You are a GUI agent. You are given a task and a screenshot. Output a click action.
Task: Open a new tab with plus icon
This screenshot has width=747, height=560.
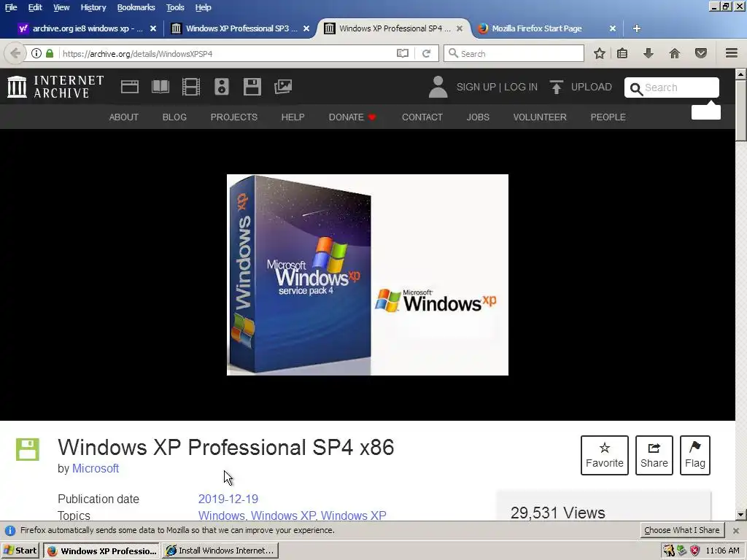point(637,28)
